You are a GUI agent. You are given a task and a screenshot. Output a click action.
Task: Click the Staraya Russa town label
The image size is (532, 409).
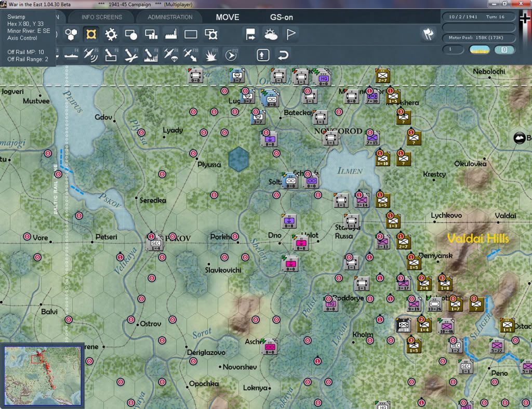click(x=347, y=231)
